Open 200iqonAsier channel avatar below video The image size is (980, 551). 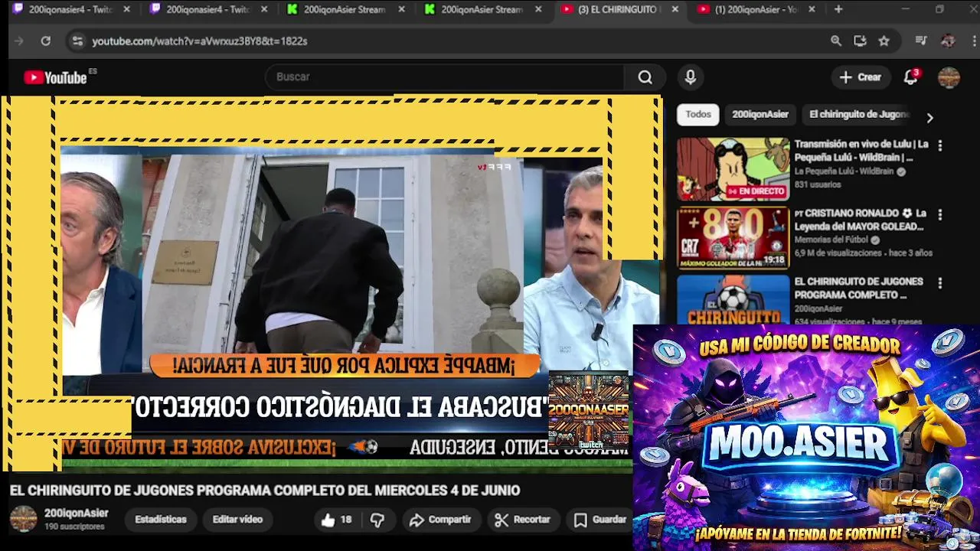point(23,519)
